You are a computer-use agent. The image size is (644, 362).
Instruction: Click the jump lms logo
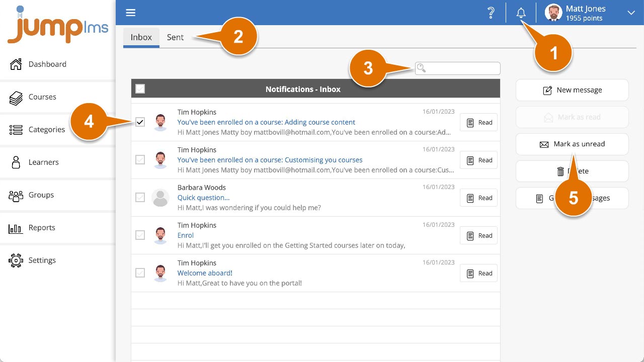click(58, 25)
